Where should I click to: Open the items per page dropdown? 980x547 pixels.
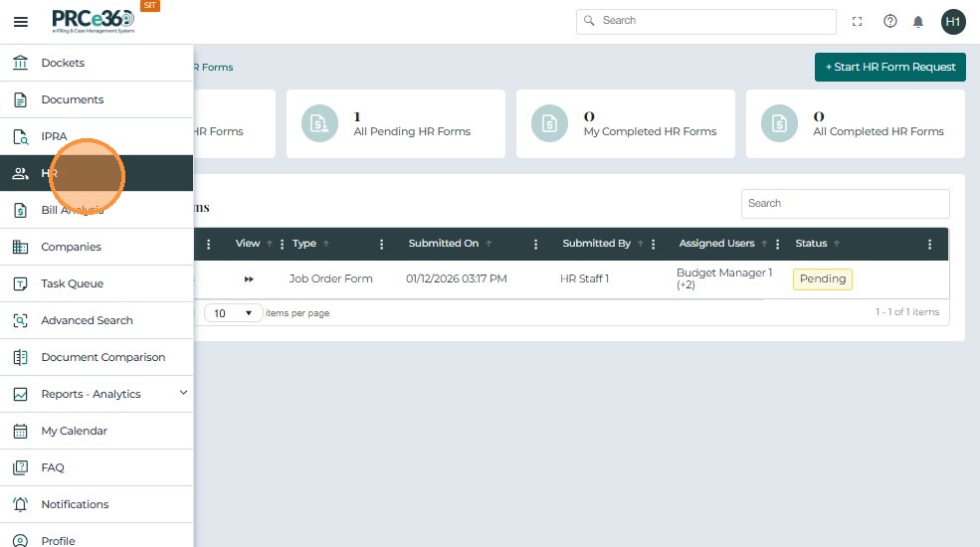pos(233,313)
